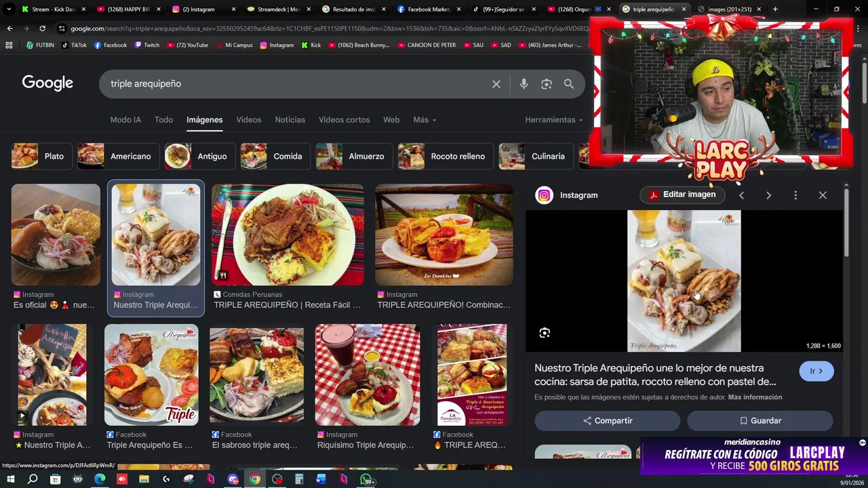Reload the page
Image resolution: width=868 pixels, height=488 pixels.
click(42, 28)
